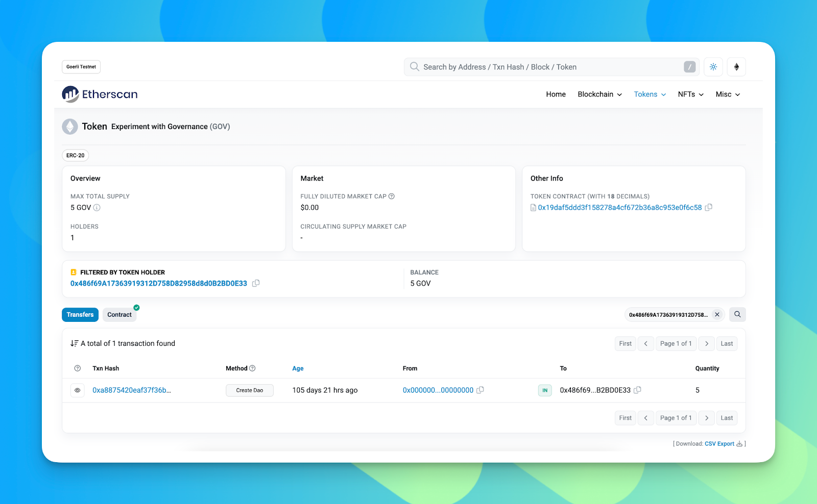Remove the 0x486f69A... address filter
This screenshot has height=504, width=817.
tap(717, 315)
